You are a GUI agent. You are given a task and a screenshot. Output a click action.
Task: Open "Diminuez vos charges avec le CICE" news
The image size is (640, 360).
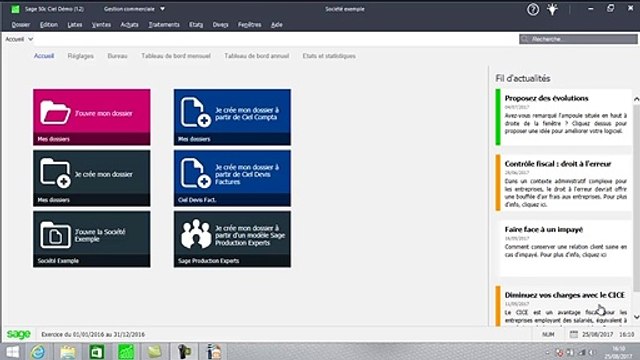pyautogui.click(x=564, y=306)
